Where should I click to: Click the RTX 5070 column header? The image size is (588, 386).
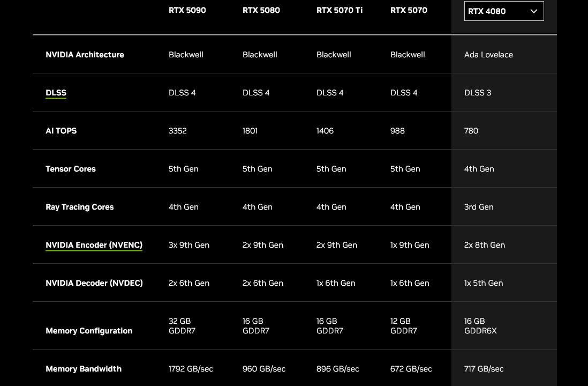(409, 10)
